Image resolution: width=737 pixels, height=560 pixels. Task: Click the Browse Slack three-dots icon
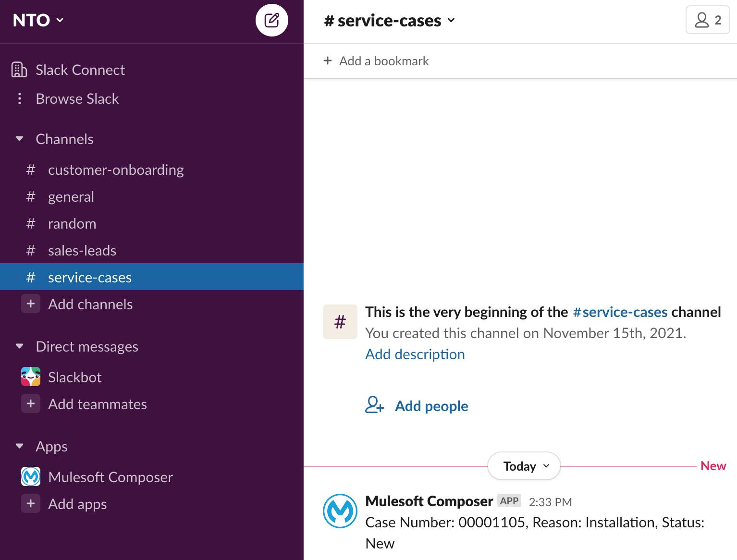point(19,98)
